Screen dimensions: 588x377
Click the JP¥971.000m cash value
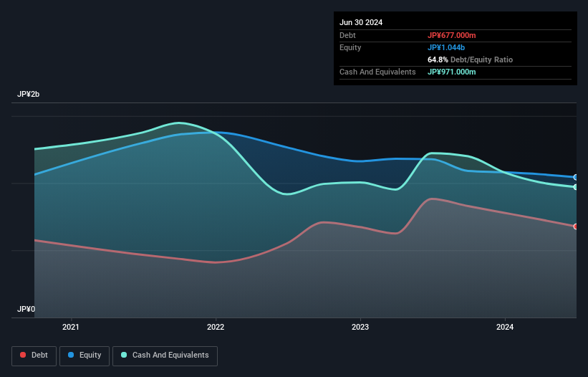451,72
